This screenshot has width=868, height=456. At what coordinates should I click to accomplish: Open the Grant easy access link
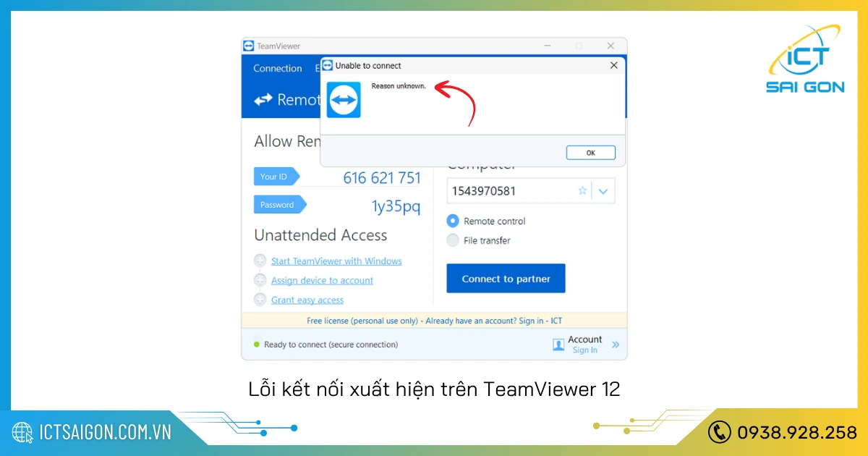307,300
